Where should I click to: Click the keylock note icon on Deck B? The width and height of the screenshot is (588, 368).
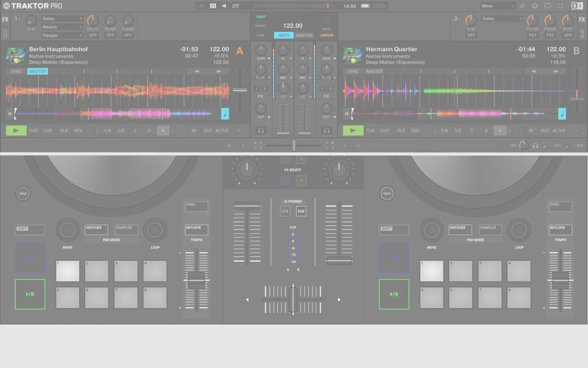click(562, 113)
